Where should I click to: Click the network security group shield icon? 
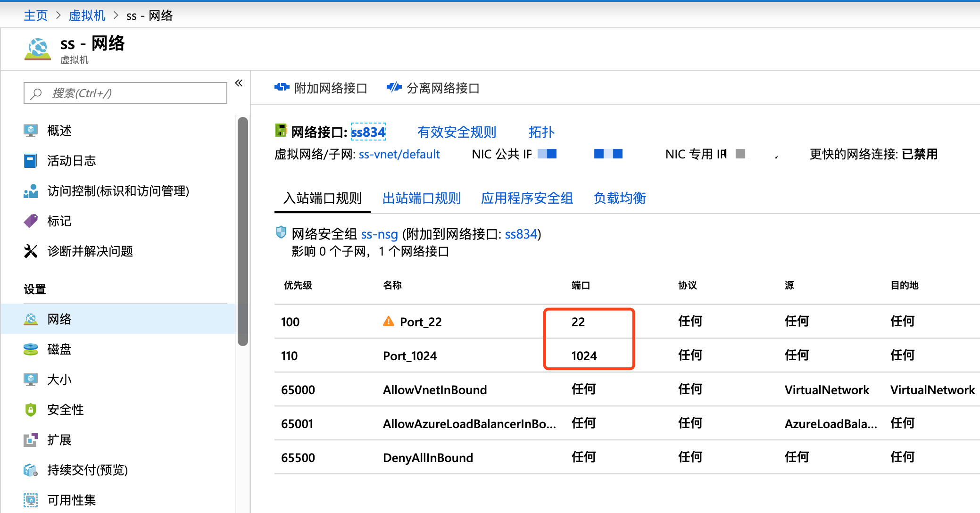point(281,232)
